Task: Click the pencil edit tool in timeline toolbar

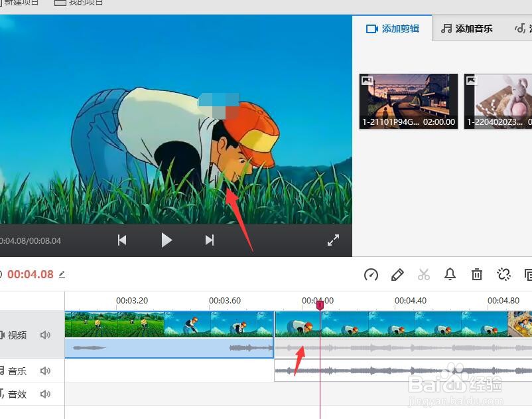Action: click(397, 274)
